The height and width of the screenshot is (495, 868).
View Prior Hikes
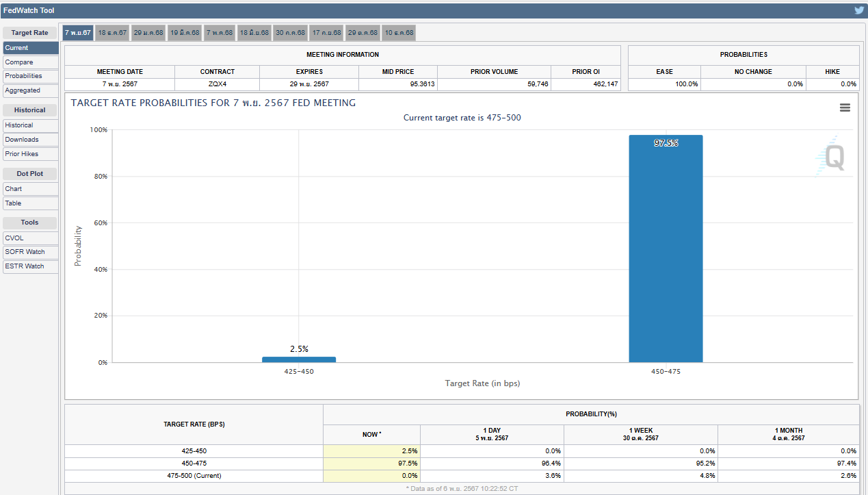31,154
